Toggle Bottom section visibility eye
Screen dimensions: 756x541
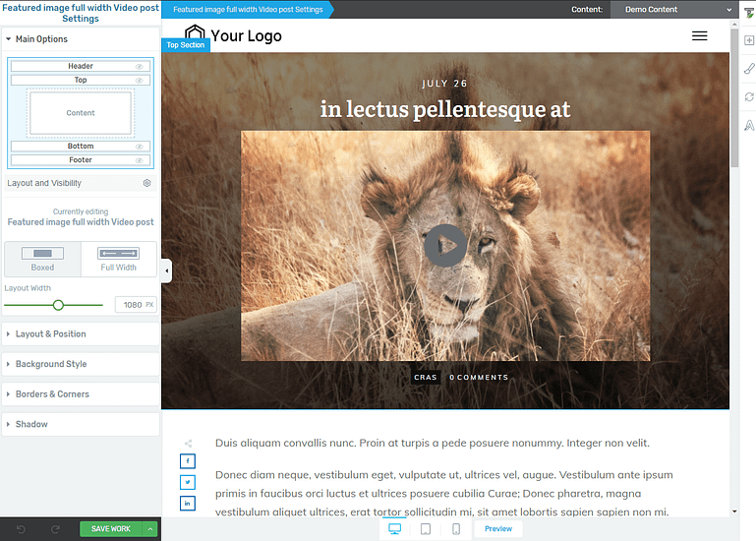140,147
